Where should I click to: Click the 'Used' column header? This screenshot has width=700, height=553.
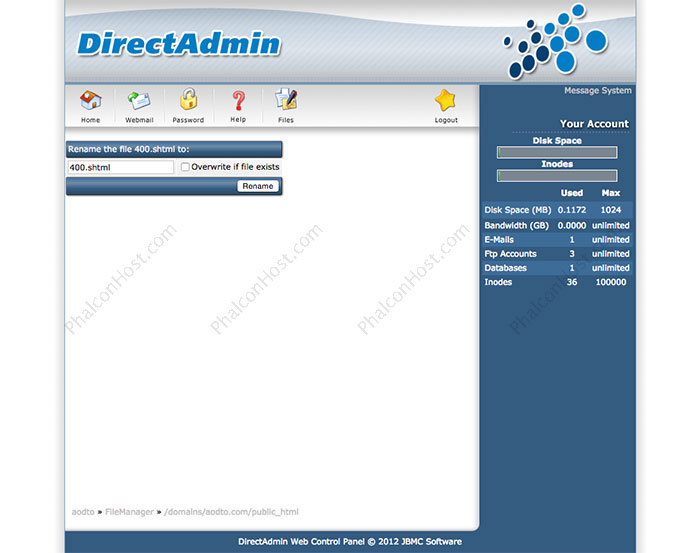pos(572,193)
